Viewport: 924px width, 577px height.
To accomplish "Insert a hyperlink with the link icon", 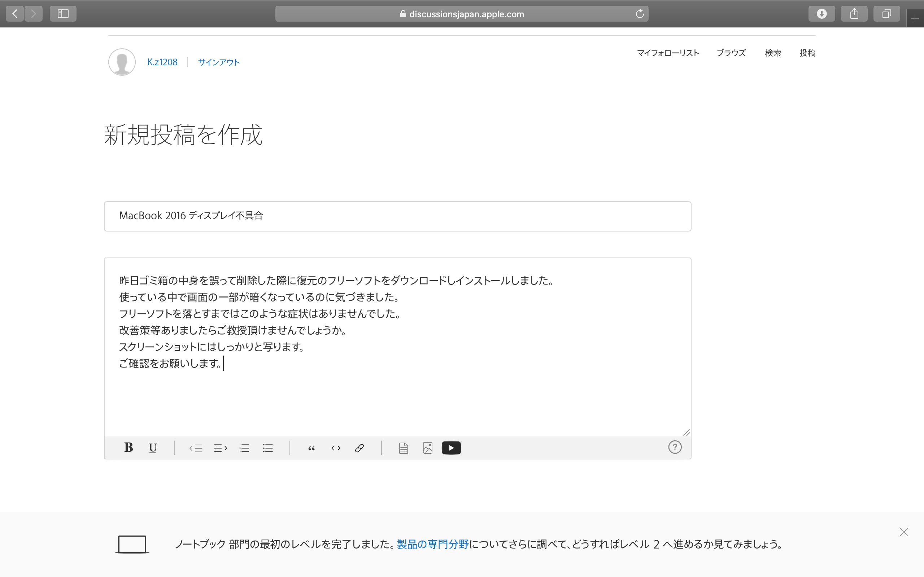I will pyautogui.click(x=359, y=448).
